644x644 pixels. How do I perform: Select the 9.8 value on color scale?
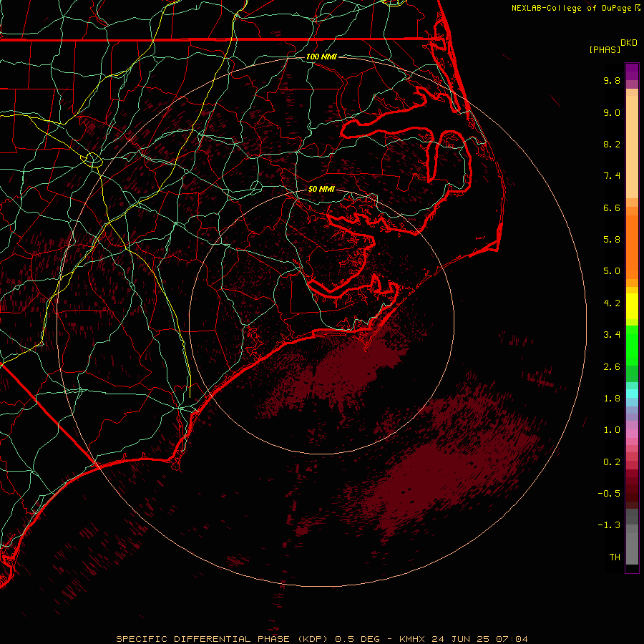click(612, 80)
